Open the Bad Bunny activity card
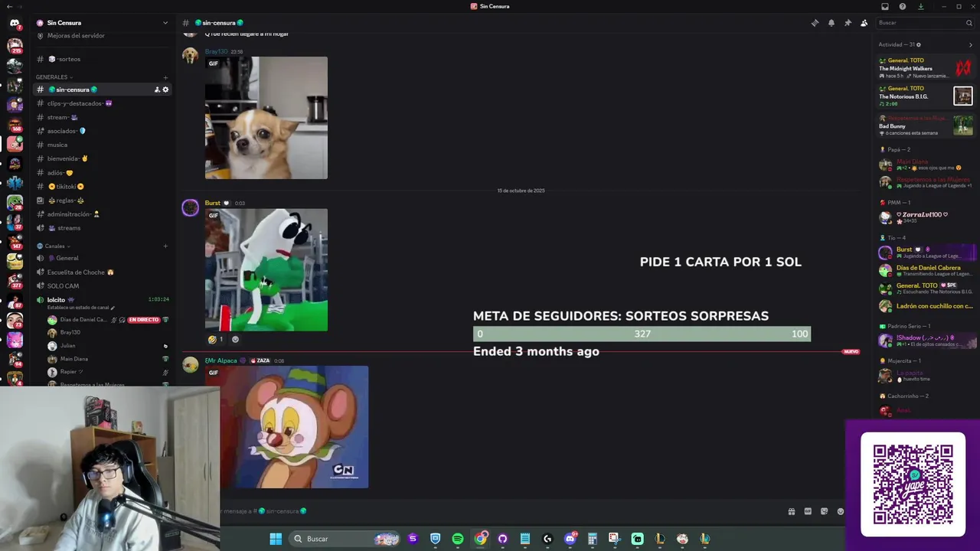 [925, 125]
